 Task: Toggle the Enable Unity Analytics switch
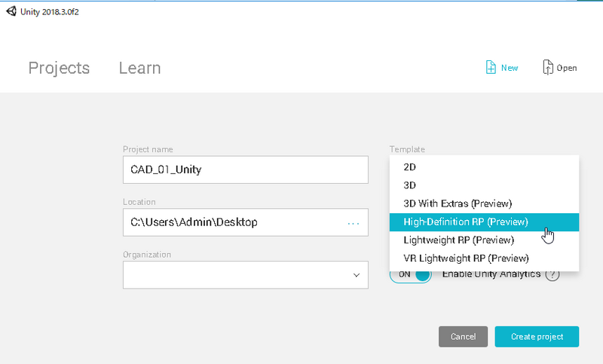tap(410, 274)
